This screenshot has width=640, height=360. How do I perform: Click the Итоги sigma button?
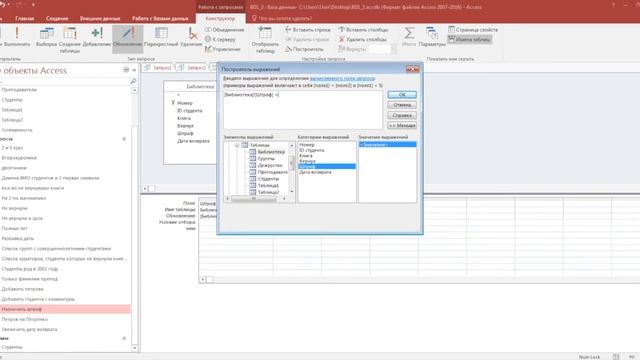(x=409, y=37)
